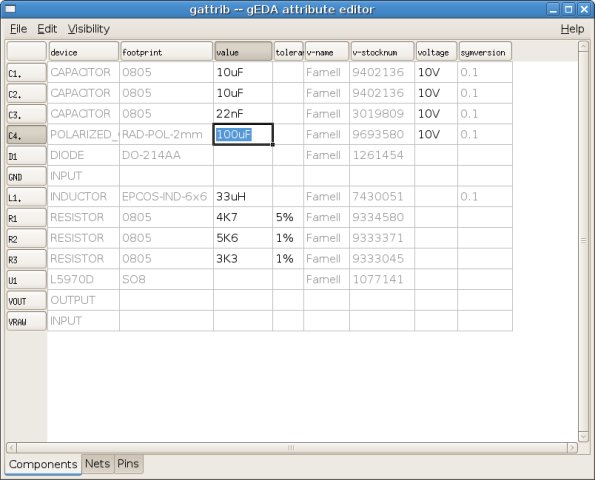Switch to the Pins tab
The image size is (595, 480).
128,464
